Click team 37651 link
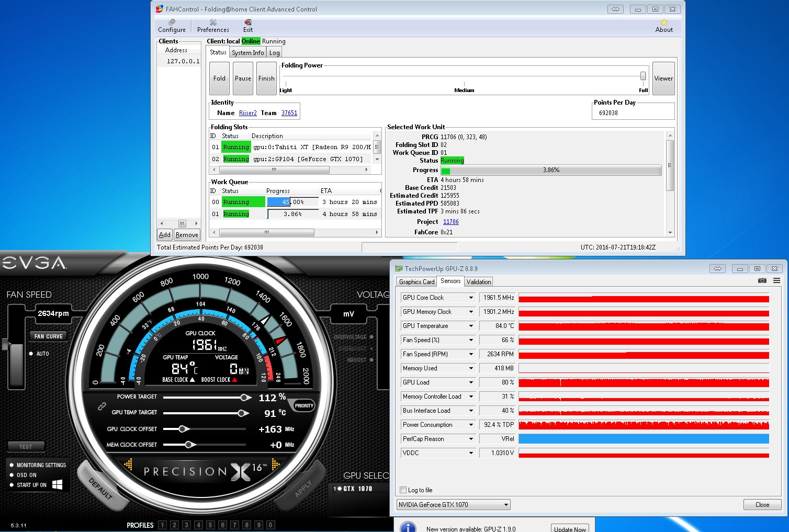 pyautogui.click(x=289, y=112)
